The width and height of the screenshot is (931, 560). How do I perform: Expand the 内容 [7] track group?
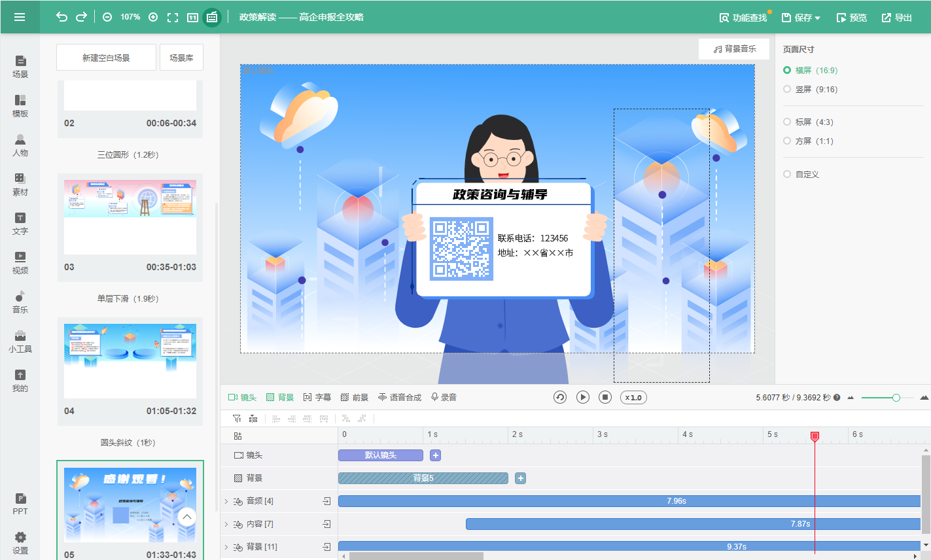pos(226,524)
